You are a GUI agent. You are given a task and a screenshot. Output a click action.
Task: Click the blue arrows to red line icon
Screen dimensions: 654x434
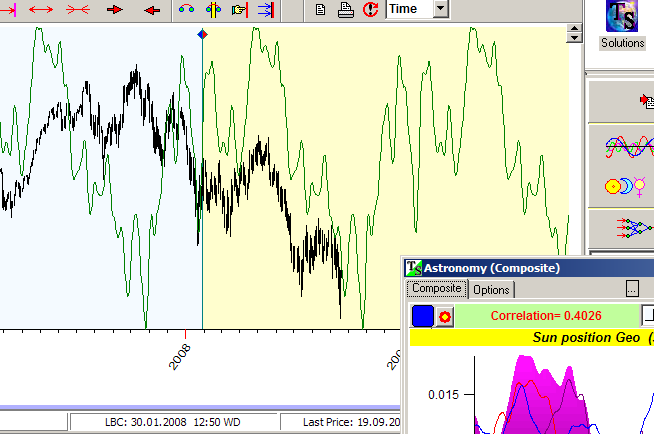[265, 10]
